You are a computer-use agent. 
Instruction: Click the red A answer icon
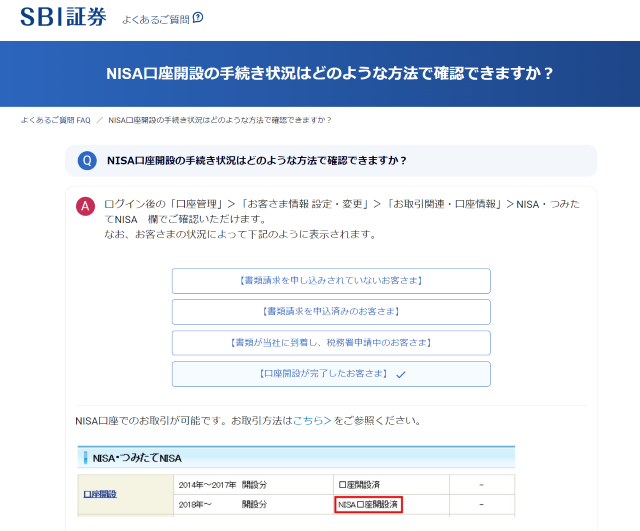[x=87, y=206]
